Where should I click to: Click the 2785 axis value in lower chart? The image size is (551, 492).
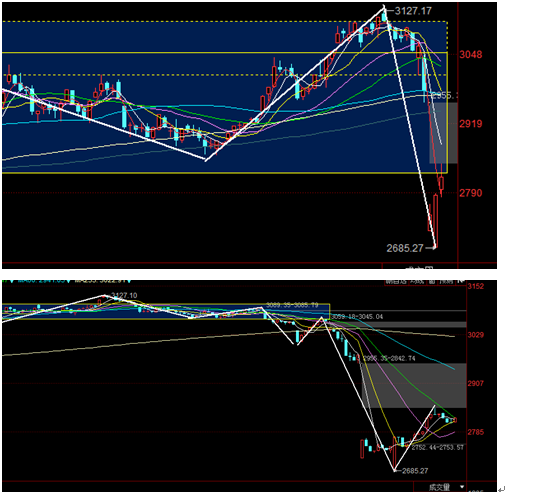click(475, 432)
